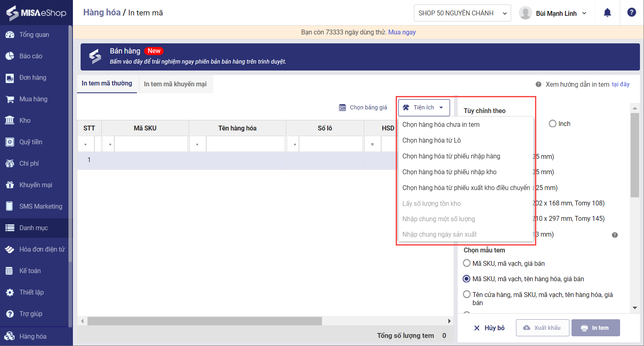This screenshot has height=346, width=644.
Task: Select the Inch unit radio button
Action: [x=552, y=124]
